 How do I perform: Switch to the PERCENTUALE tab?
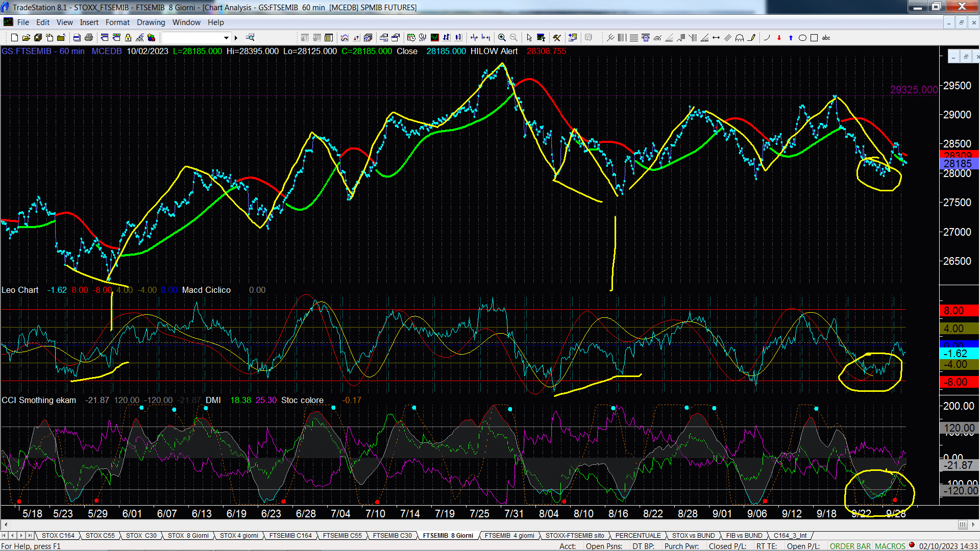pyautogui.click(x=638, y=536)
